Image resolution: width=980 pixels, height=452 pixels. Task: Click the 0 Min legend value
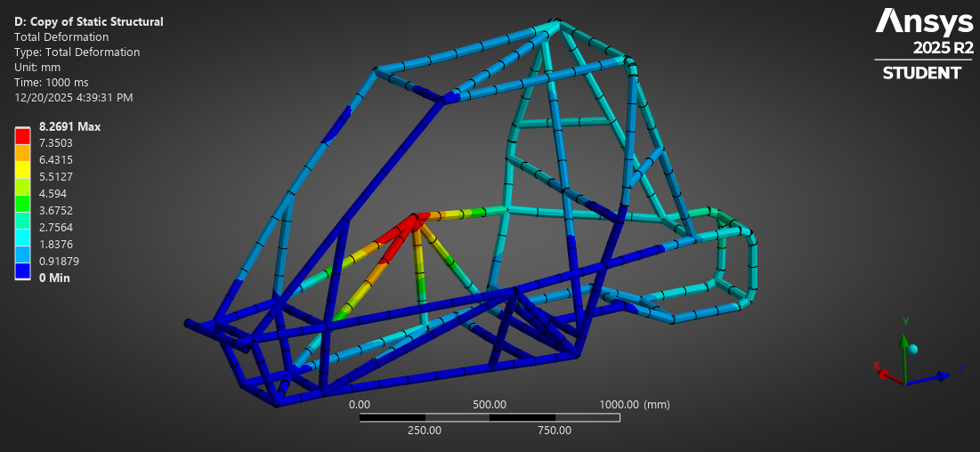click(54, 278)
